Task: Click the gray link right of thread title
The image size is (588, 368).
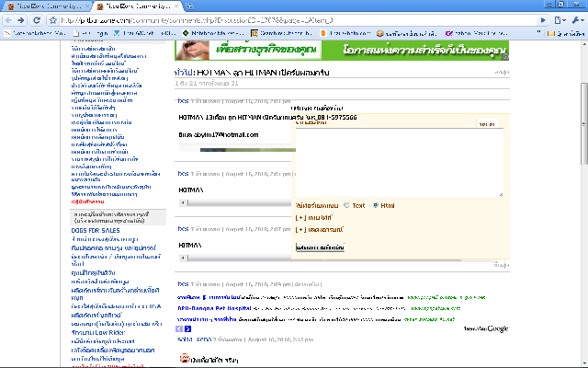Action: 502,72
